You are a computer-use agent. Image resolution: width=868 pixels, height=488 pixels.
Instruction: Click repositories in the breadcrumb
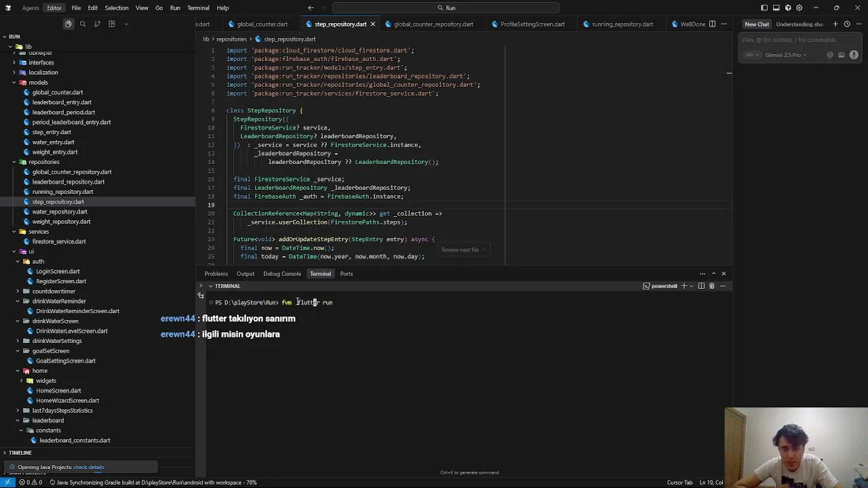coord(231,39)
